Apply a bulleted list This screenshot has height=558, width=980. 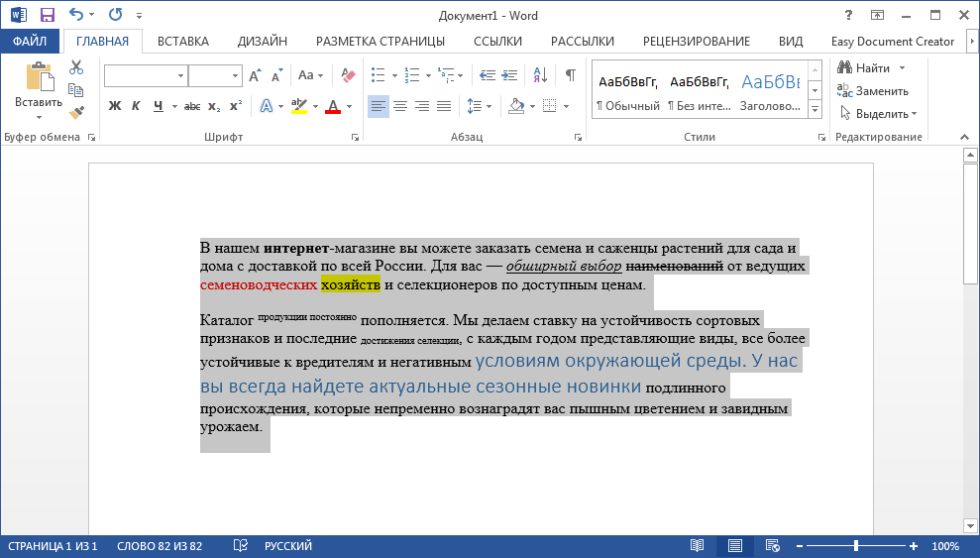pyautogui.click(x=378, y=75)
